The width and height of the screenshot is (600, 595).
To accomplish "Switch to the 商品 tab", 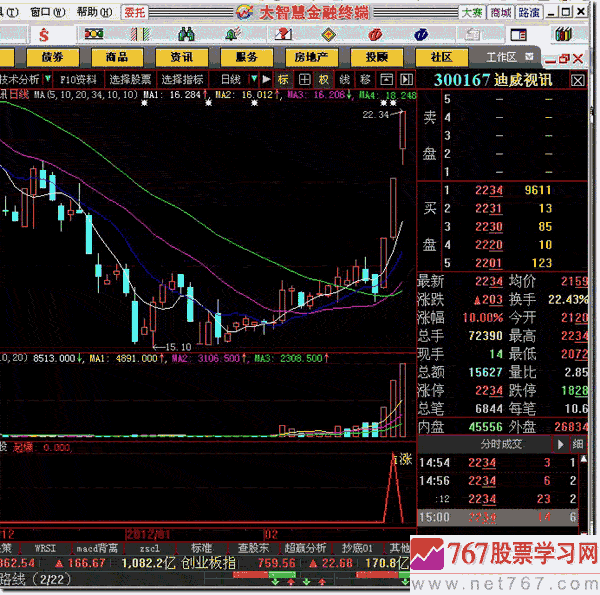I will point(117,57).
